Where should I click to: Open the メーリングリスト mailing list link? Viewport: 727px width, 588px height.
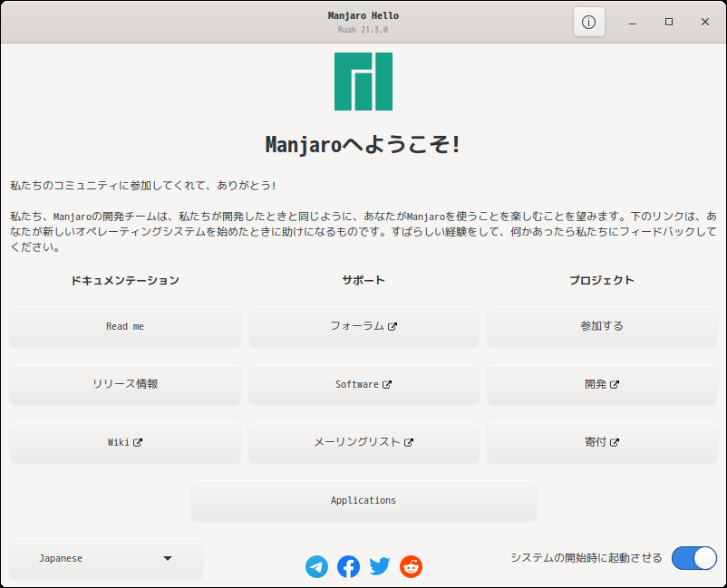tap(363, 442)
